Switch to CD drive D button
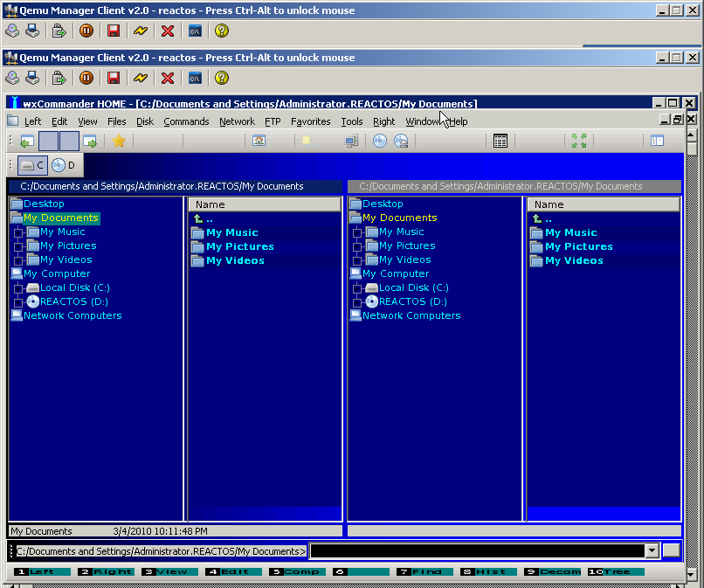This screenshot has height=588, width=704. click(63, 165)
